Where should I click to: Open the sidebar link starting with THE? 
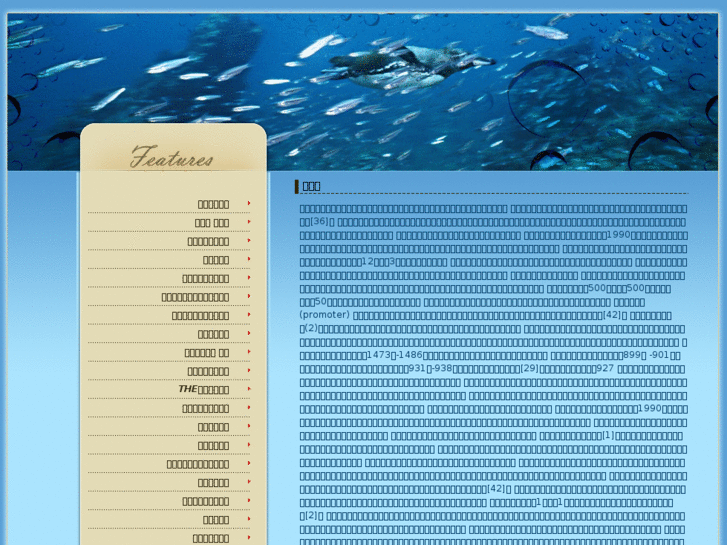tap(204, 389)
